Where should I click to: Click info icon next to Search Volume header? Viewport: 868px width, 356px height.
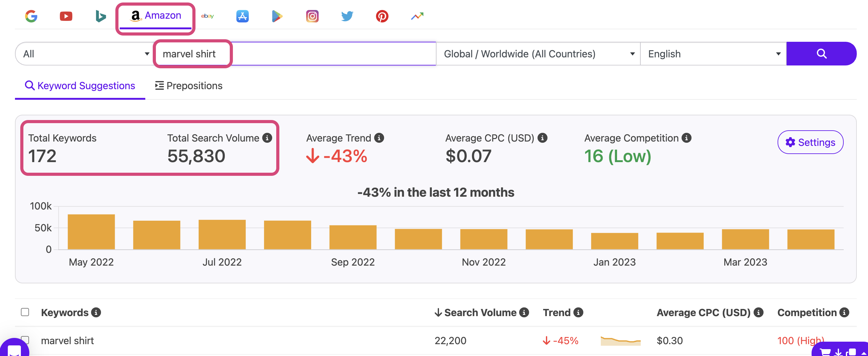point(524,312)
